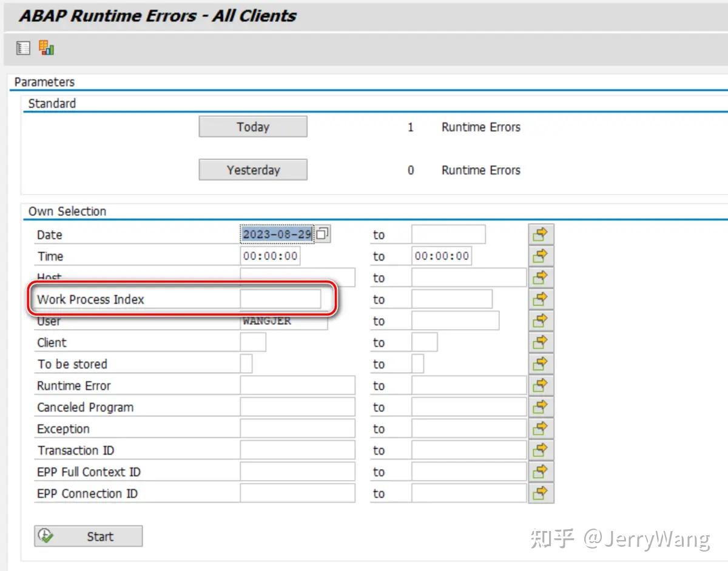
Task: Open multiple selection for the Client row
Action: 540,342
